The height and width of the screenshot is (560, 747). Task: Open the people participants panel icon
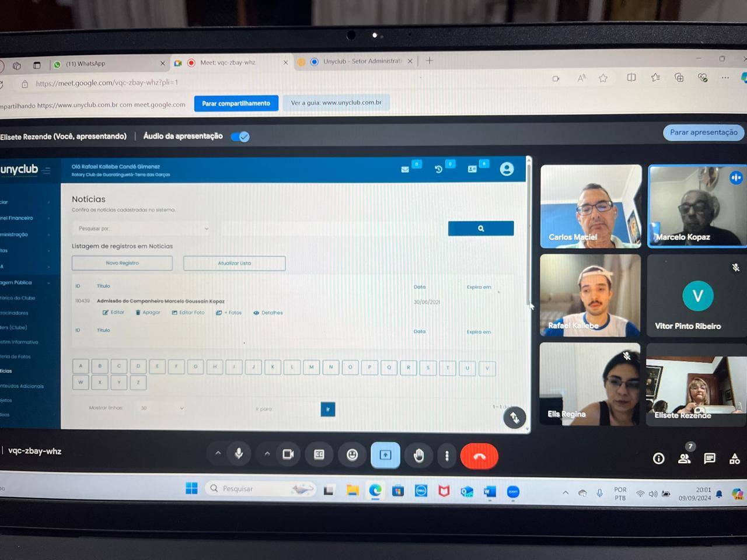pos(685,459)
